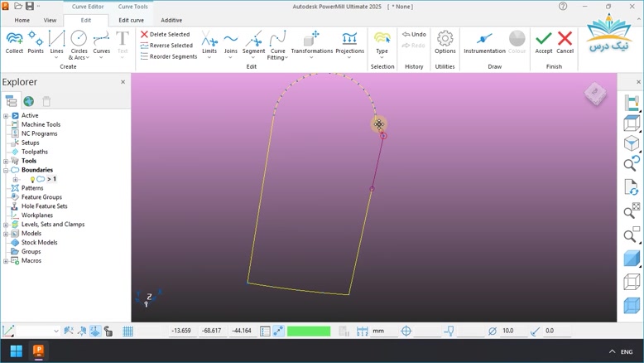
Task: Open the View ribbon tab
Action: pyautogui.click(x=50, y=20)
